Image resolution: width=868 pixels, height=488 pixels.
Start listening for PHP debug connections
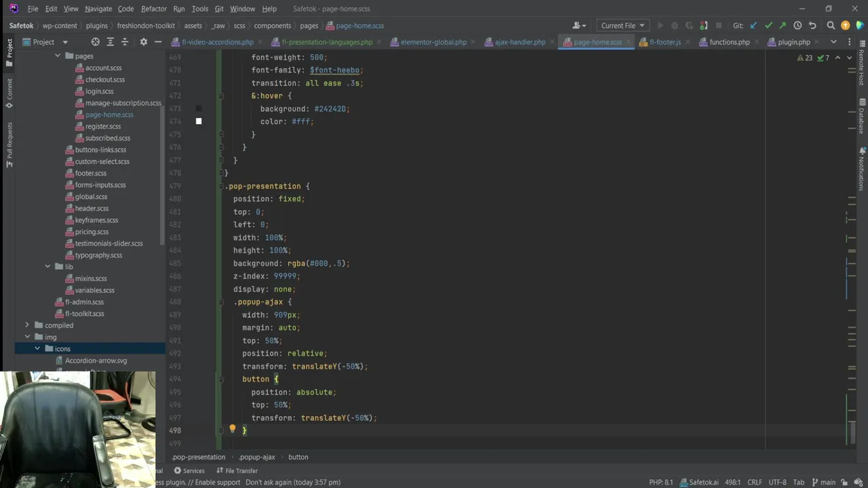click(x=704, y=26)
